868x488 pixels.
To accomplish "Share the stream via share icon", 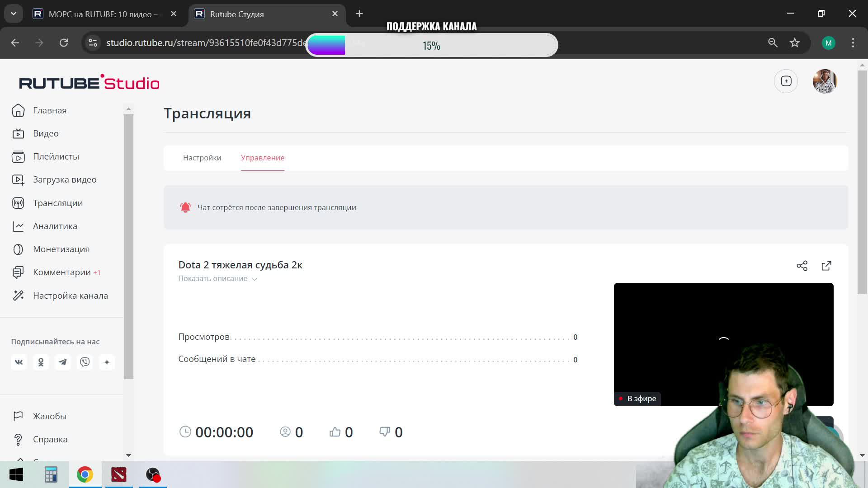I will 802,266.
